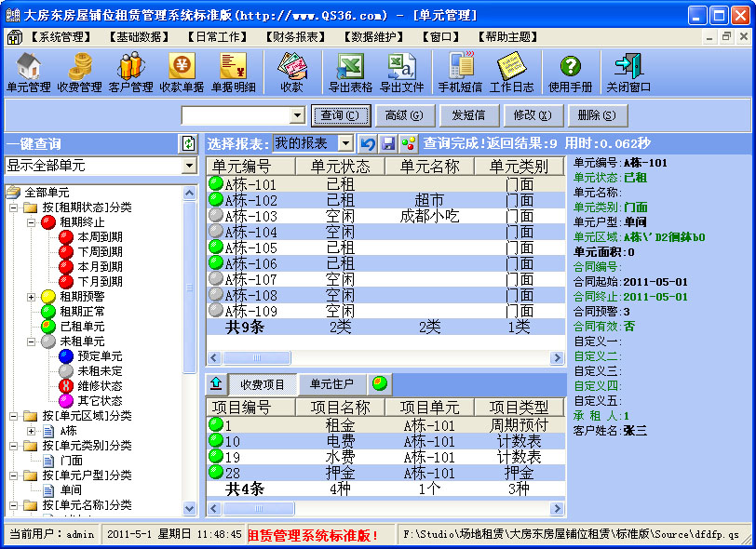This screenshot has width=756, height=549.
Task: Select 电费 row in fee table
Action: pos(385,441)
